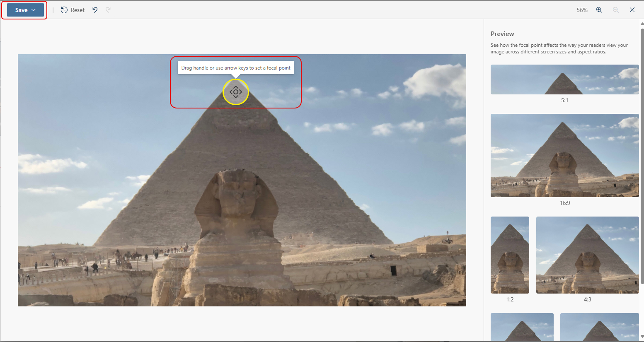
Task: Select the 5:1 aspect ratio preview
Action: pos(564,79)
